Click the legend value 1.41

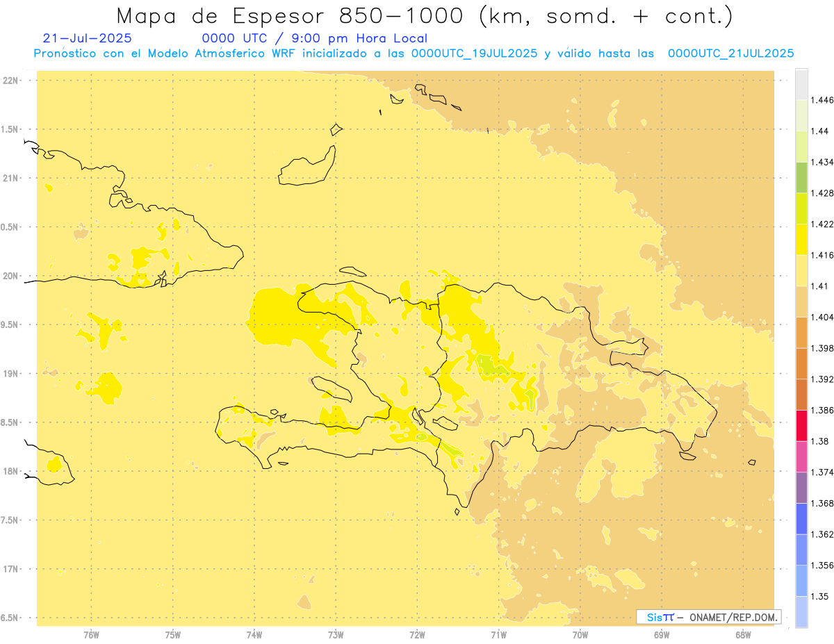[x=820, y=286]
